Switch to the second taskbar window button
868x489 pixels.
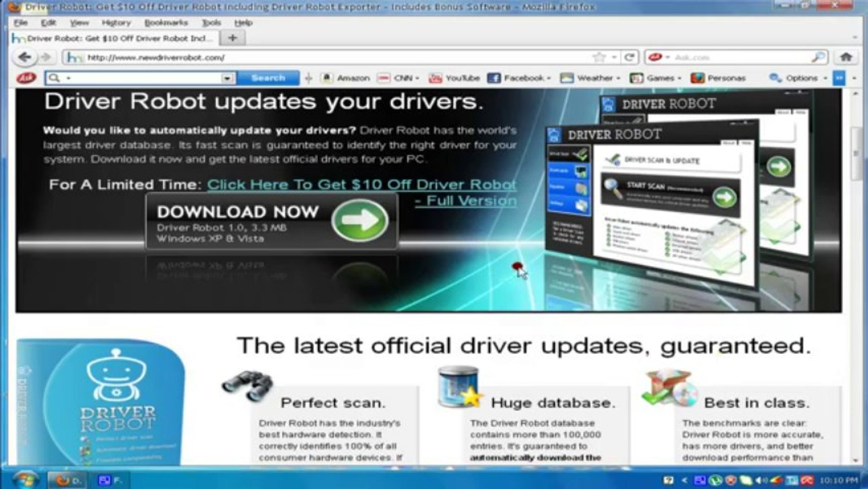pyautogui.click(x=110, y=480)
